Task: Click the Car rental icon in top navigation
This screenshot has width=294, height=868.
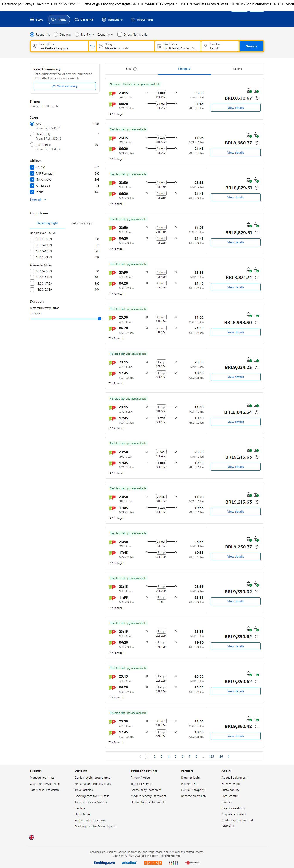Action: tap(77, 20)
